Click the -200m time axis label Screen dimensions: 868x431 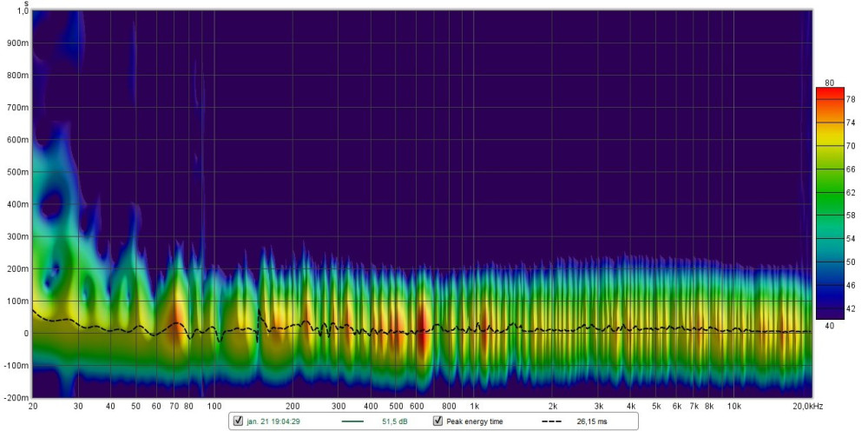[x=15, y=397]
